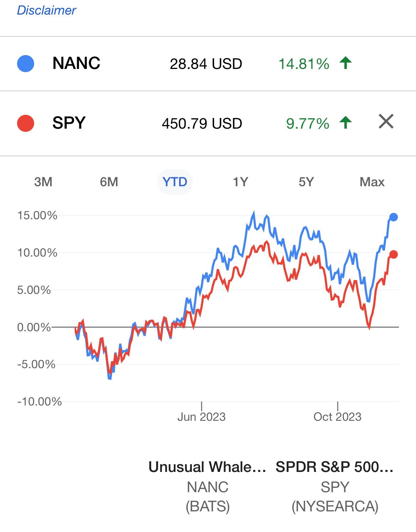Click NANC green up arrow icon
416x532 pixels.
point(345,63)
